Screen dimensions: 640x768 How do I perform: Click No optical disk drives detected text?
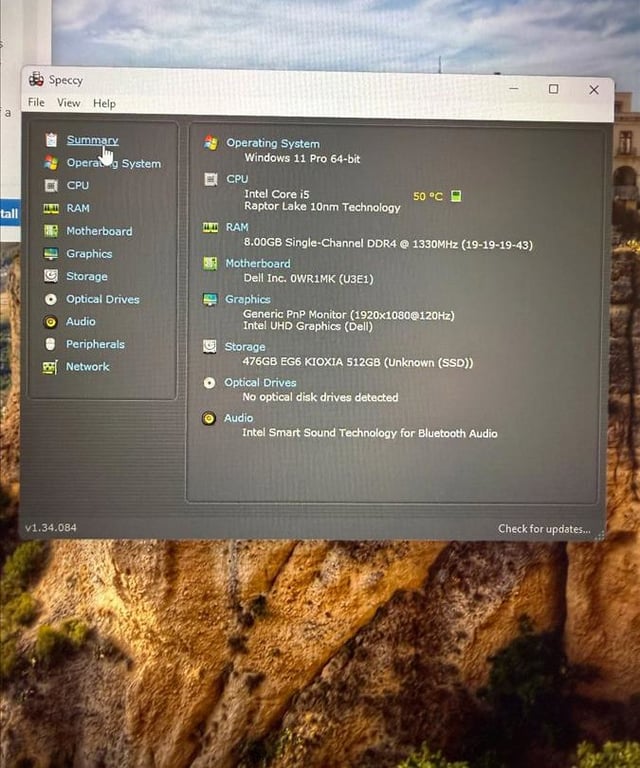click(320, 397)
